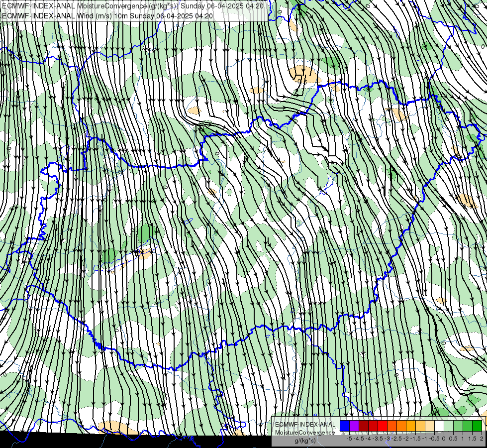
Task: Select the purple legend color swatch
Action: click(354, 426)
